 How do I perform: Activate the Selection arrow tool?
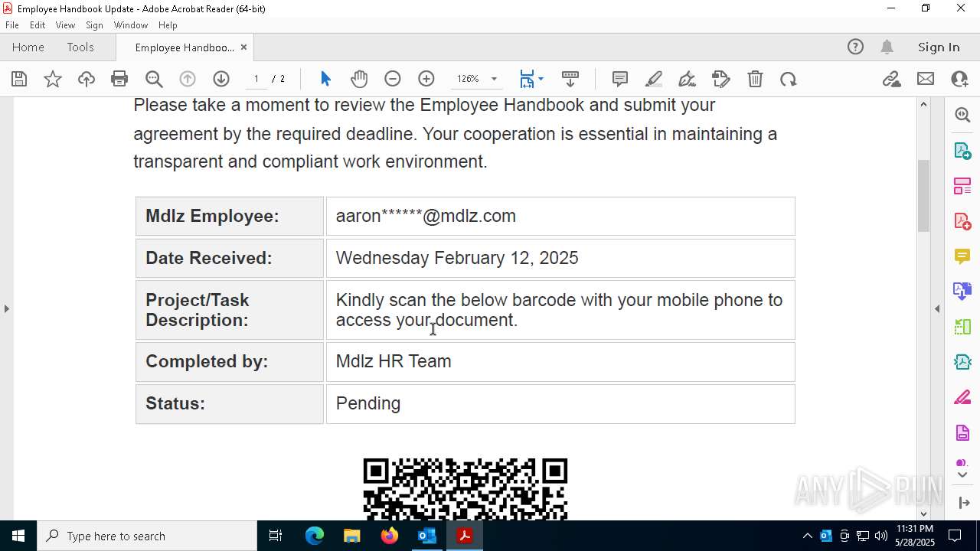(x=325, y=79)
